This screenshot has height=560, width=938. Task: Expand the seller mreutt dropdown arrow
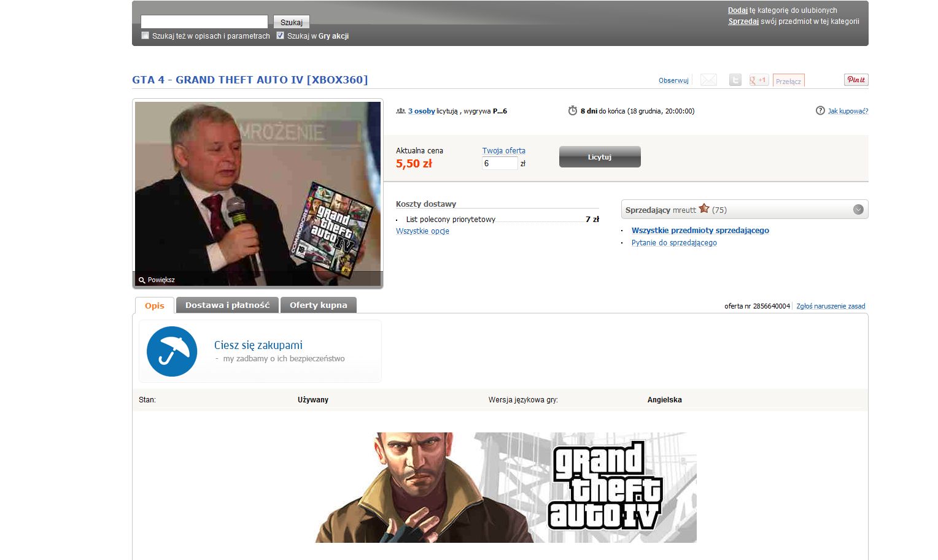point(858,210)
